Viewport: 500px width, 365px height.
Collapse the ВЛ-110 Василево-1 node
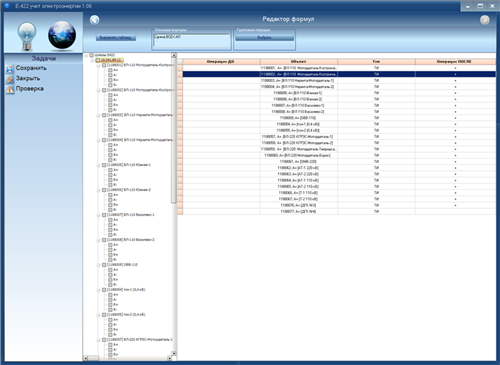point(99,215)
